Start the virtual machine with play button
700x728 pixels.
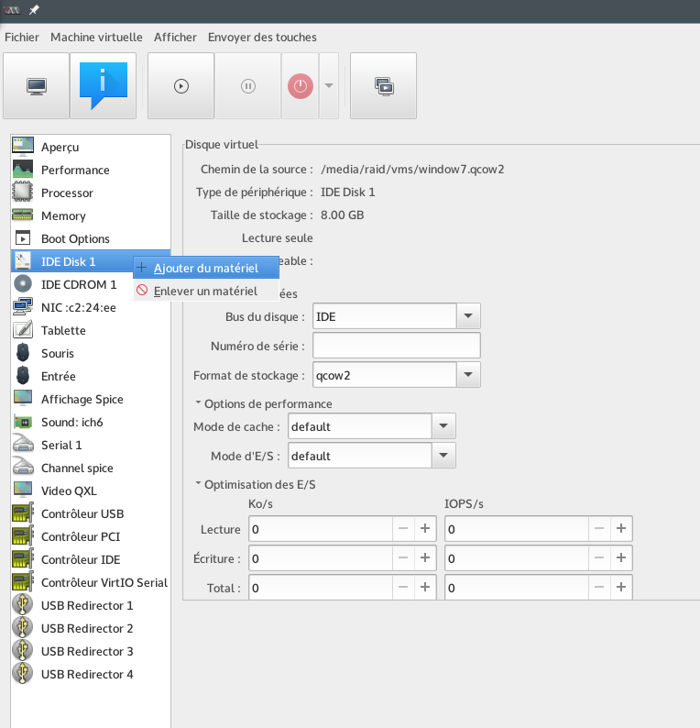[180, 86]
